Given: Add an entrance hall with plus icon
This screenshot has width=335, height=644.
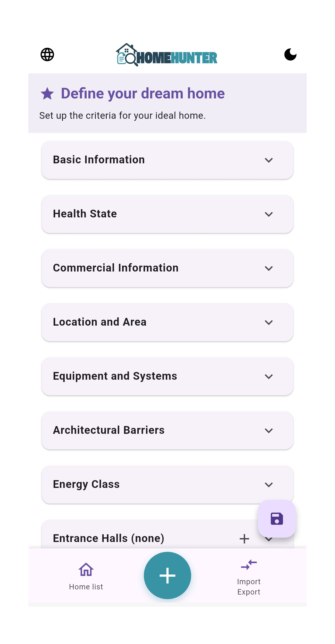Looking at the screenshot, I should [244, 539].
